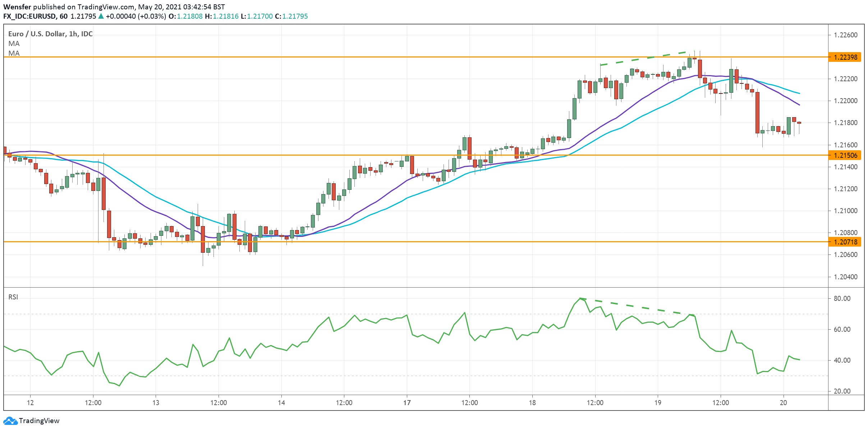
Task: Select the Euro / U.S. Dollar chart title
Action: click(50, 34)
